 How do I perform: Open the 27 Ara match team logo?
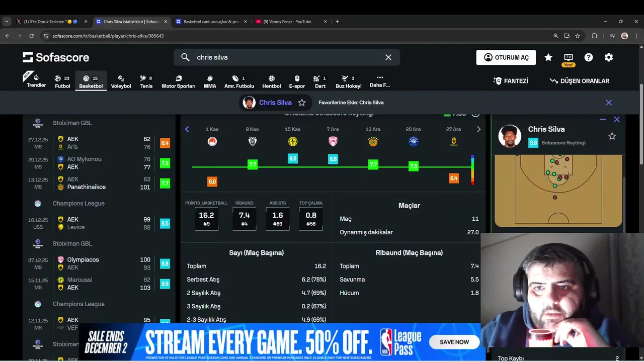[x=454, y=142]
